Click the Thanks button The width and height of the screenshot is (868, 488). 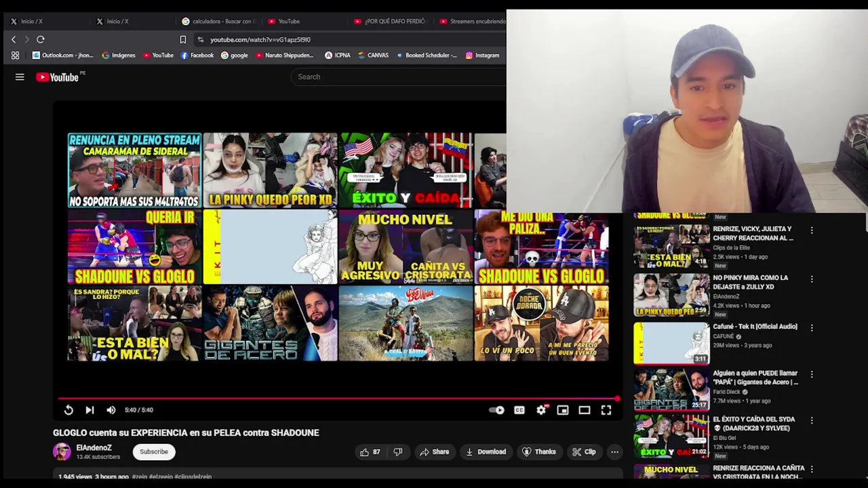pos(538,452)
